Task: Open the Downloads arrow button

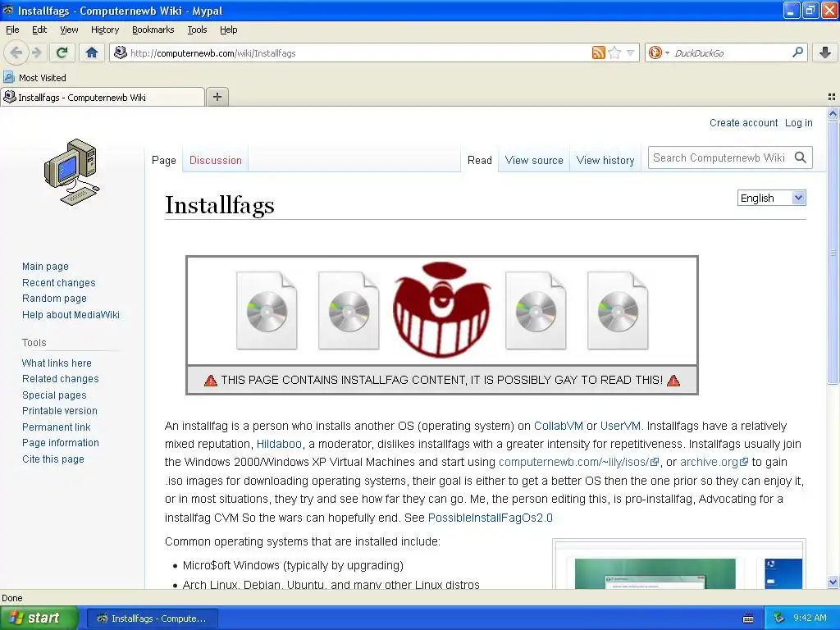Action: (x=825, y=52)
